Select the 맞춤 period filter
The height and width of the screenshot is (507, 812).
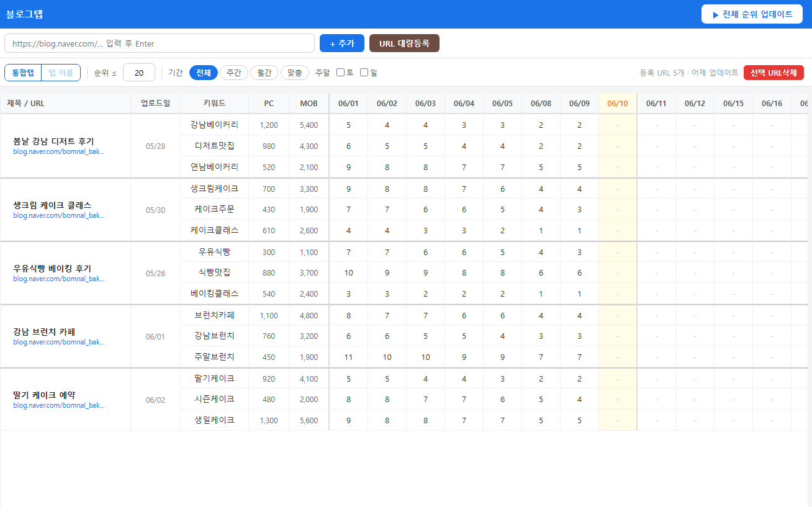pyautogui.click(x=295, y=73)
